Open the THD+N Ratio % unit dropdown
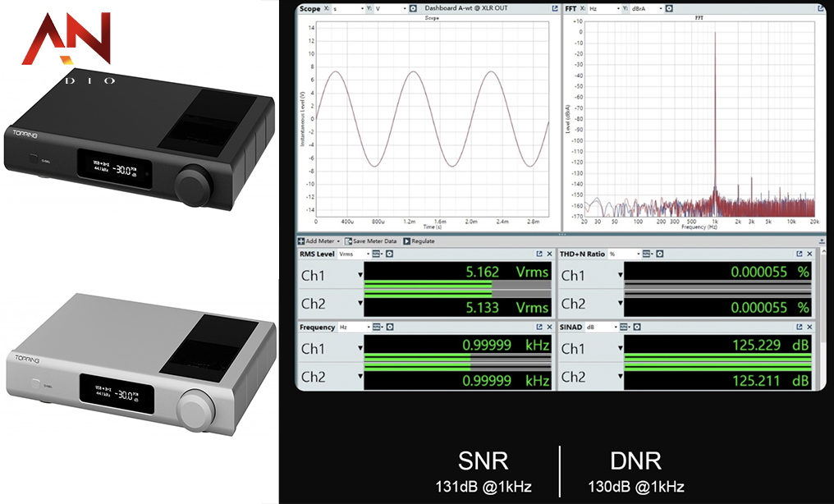 [625, 254]
